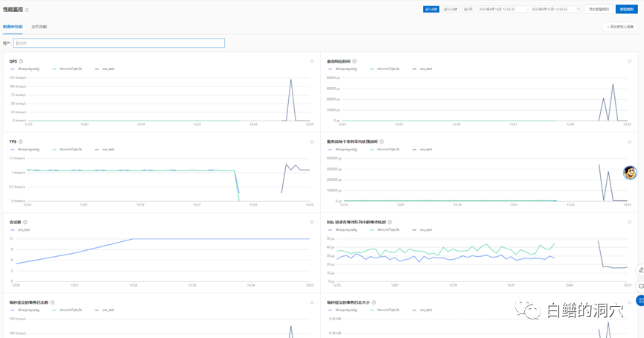The width and height of the screenshot is (644, 338).
Task: Select the 数据库性能 tab
Action: pyautogui.click(x=13, y=27)
